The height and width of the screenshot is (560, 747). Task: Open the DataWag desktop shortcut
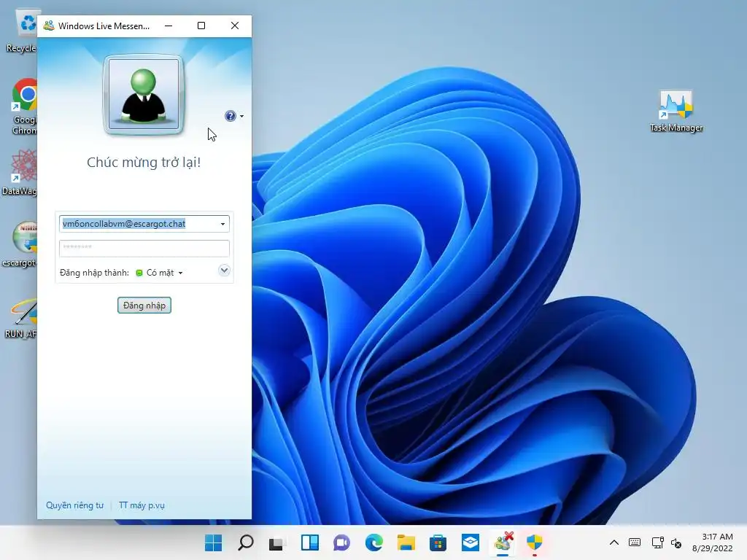click(20, 172)
